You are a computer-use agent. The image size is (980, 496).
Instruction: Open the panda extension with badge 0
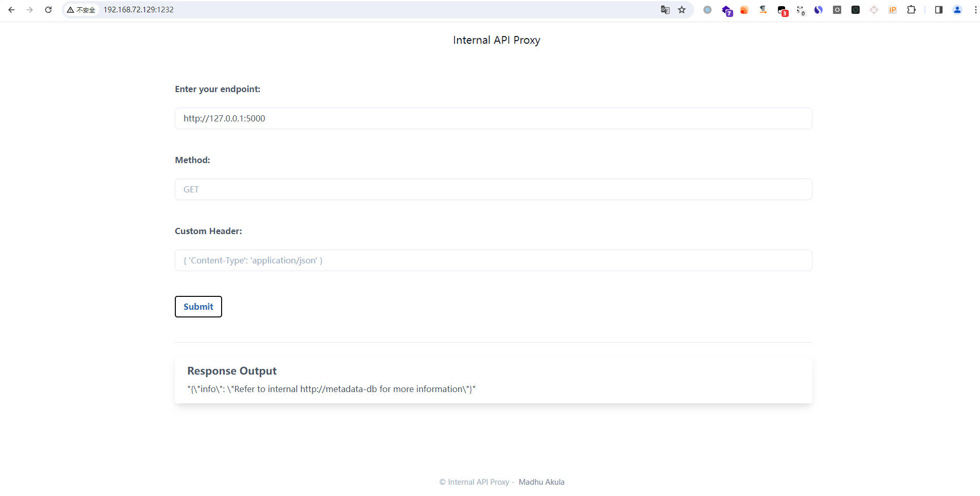pos(801,10)
